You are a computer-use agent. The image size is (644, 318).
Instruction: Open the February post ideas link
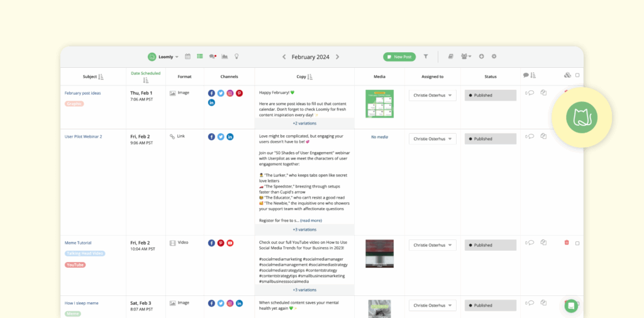tap(82, 93)
